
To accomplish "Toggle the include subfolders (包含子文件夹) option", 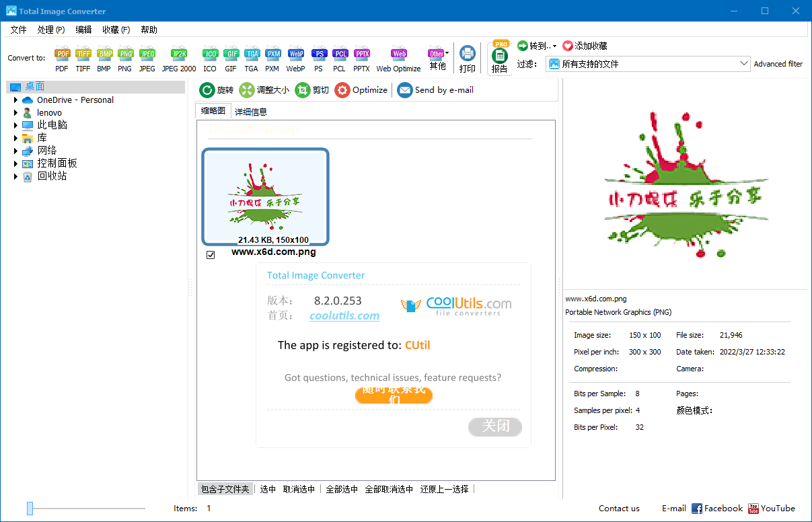I will click(x=225, y=489).
